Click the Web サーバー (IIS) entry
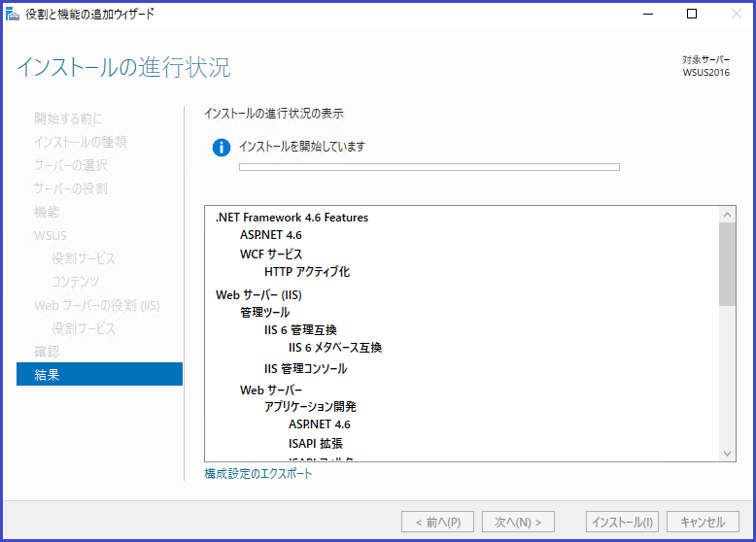The width and height of the screenshot is (756, 542). click(x=258, y=295)
